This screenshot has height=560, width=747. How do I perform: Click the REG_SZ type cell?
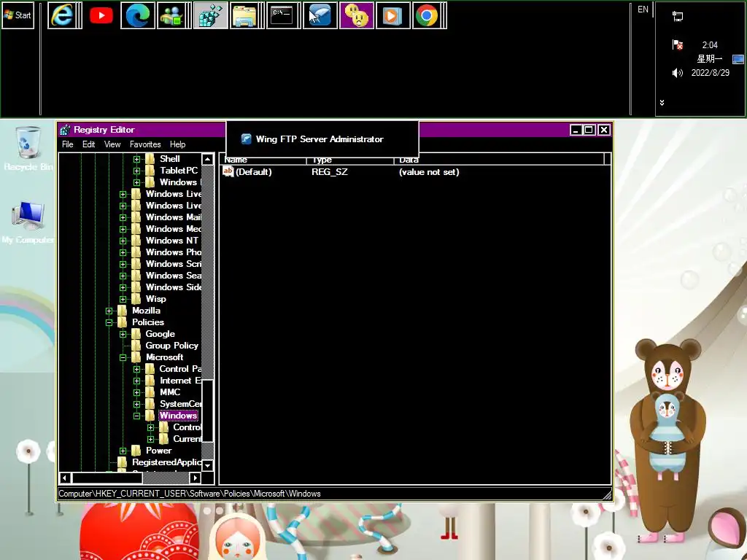point(330,172)
